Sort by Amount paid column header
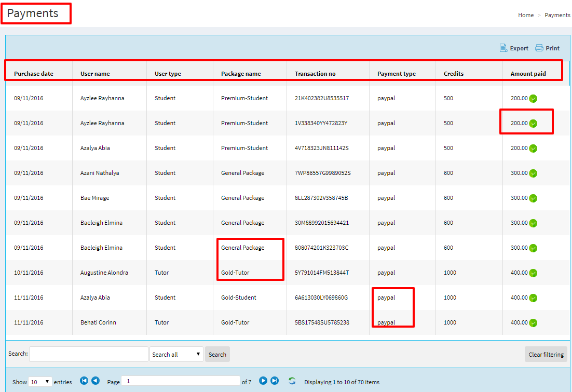The image size is (572, 392). click(x=528, y=74)
